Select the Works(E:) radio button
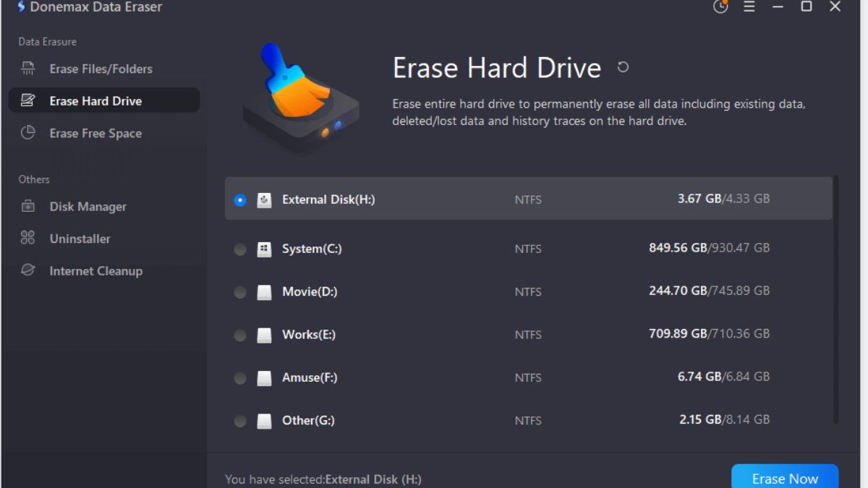The height and width of the screenshot is (488, 868). pyautogui.click(x=240, y=335)
